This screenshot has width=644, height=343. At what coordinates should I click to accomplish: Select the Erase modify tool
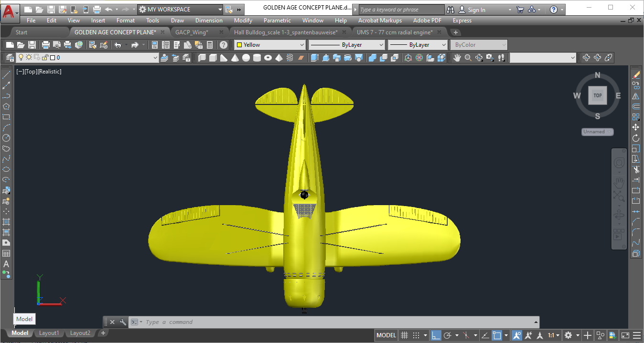tap(636, 75)
